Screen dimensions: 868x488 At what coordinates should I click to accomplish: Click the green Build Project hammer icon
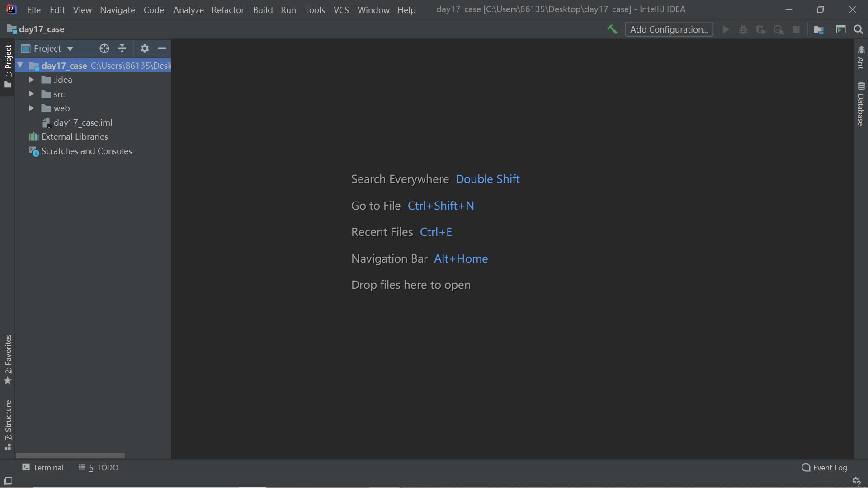click(x=612, y=29)
